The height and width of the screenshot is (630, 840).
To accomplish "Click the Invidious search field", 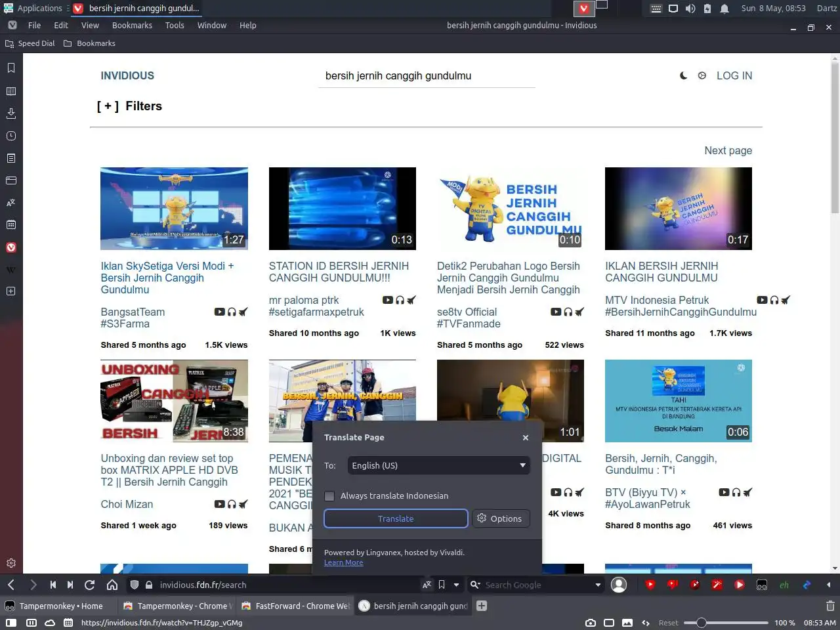I will point(427,75).
